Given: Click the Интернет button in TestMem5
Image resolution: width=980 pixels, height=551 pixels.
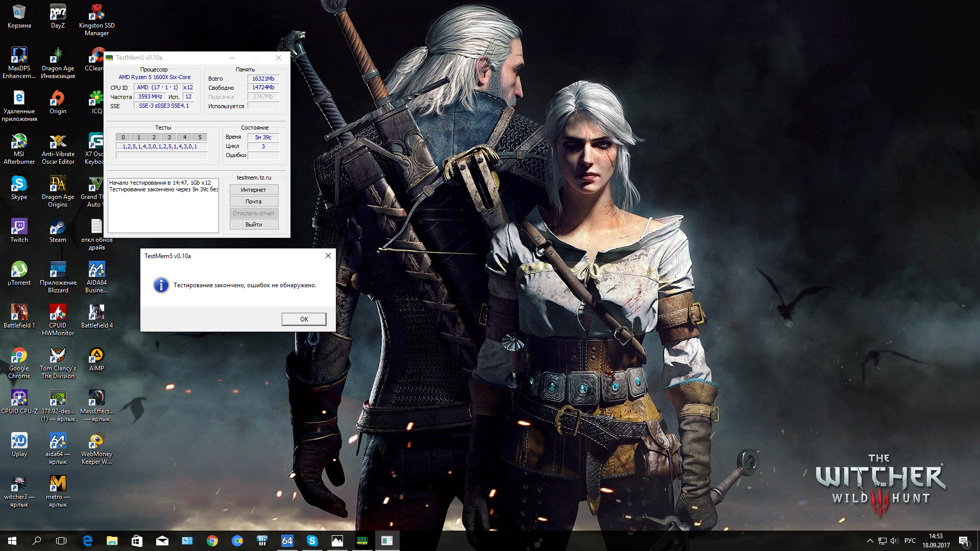Looking at the screenshot, I should (x=254, y=190).
